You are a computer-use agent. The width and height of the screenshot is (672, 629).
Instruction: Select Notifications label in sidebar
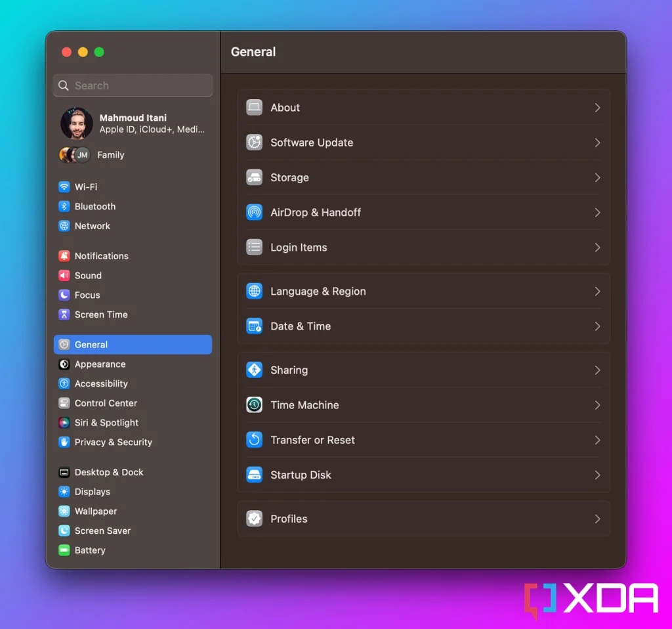point(102,256)
